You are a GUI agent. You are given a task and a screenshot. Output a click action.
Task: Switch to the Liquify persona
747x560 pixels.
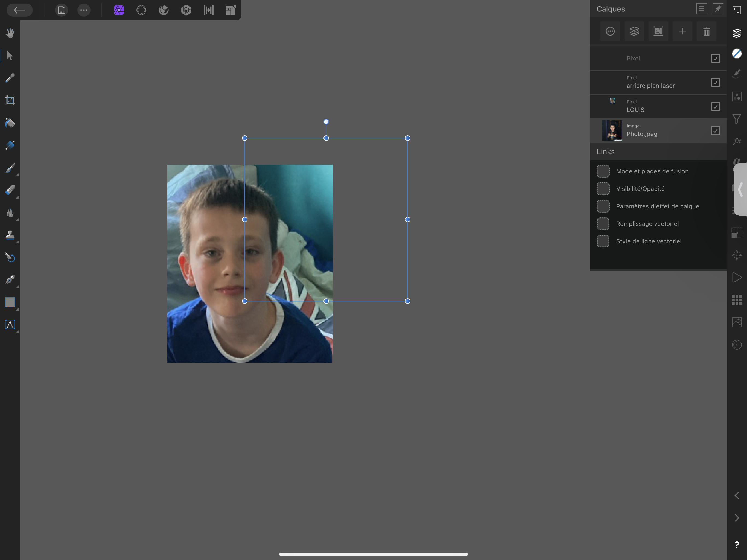164,10
